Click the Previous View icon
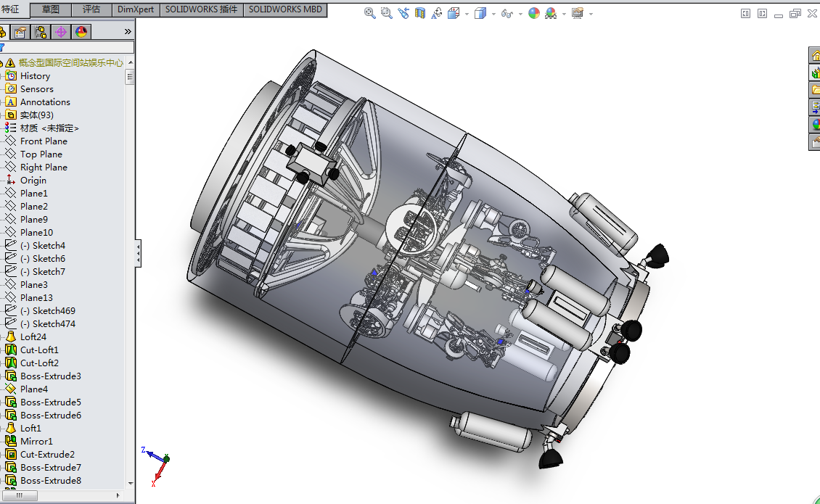The image size is (820, 504). point(403,13)
